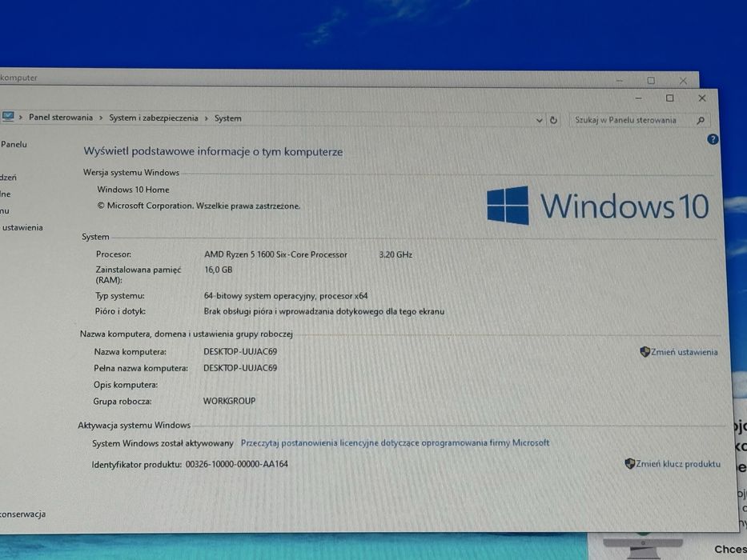The height and width of the screenshot is (560, 747).
Task: Click the Windows 10 logo
Action: click(x=598, y=206)
